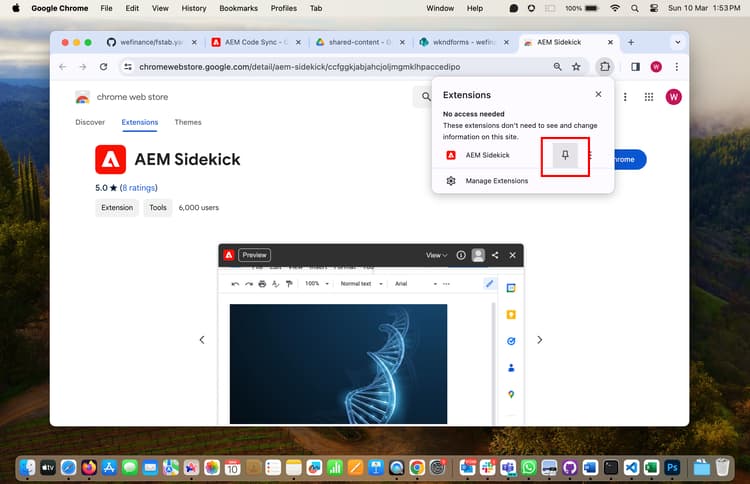Go forward in browser history
This screenshot has width=750, height=484.
coord(83,66)
